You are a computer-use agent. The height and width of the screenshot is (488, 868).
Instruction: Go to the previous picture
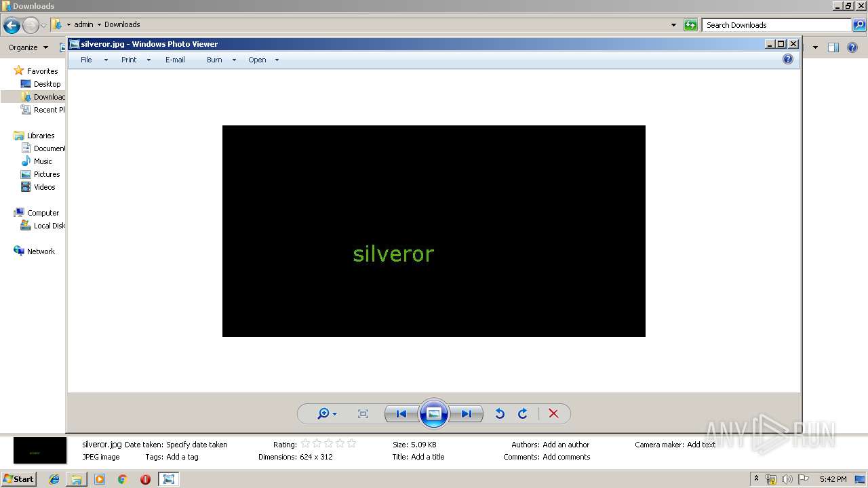coord(401,413)
